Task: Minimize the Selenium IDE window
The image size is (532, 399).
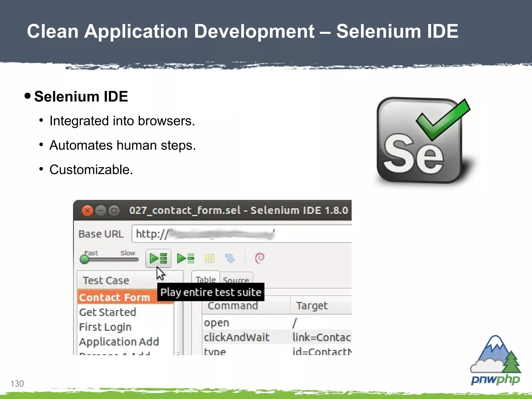Action: point(101,211)
